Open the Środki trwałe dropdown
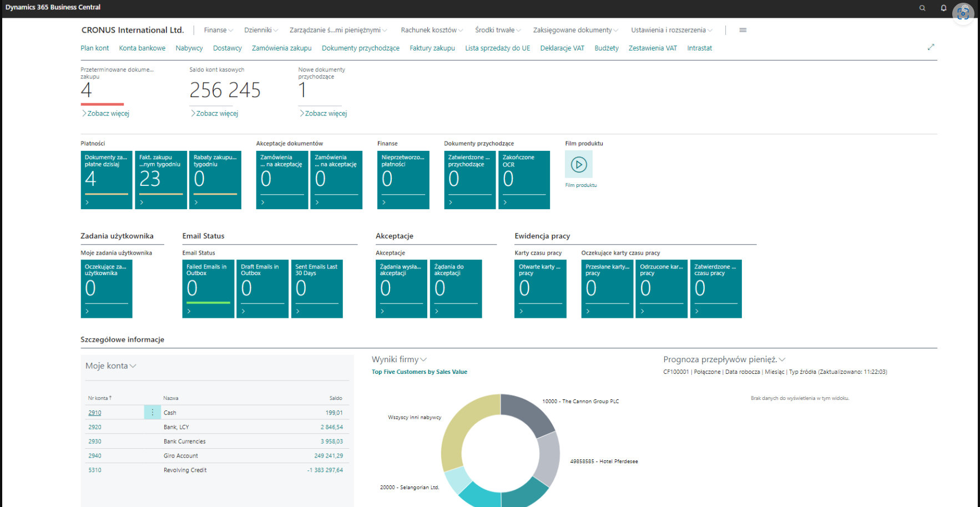The image size is (980, 507). 498,30
